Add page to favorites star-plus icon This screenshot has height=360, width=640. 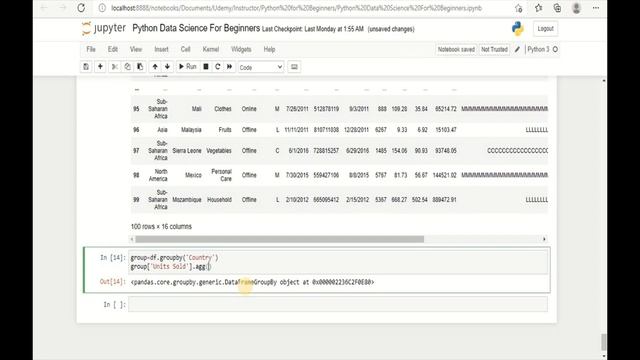tap(519, 8)
